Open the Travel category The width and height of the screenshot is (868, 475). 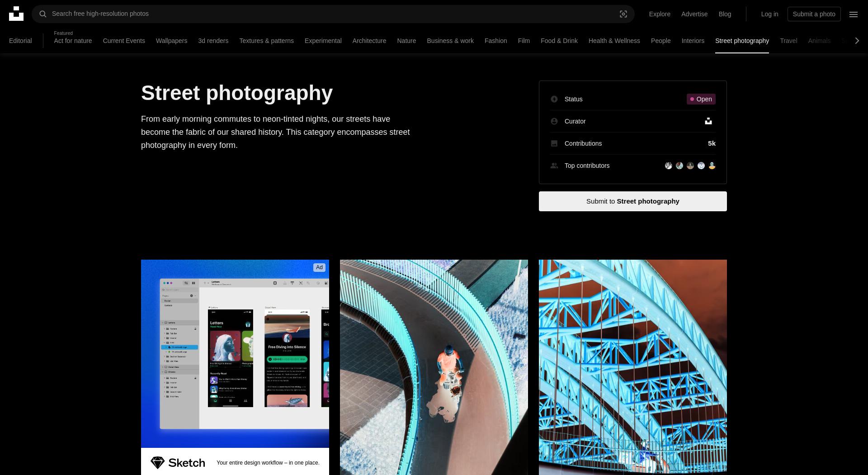(788, 41)
